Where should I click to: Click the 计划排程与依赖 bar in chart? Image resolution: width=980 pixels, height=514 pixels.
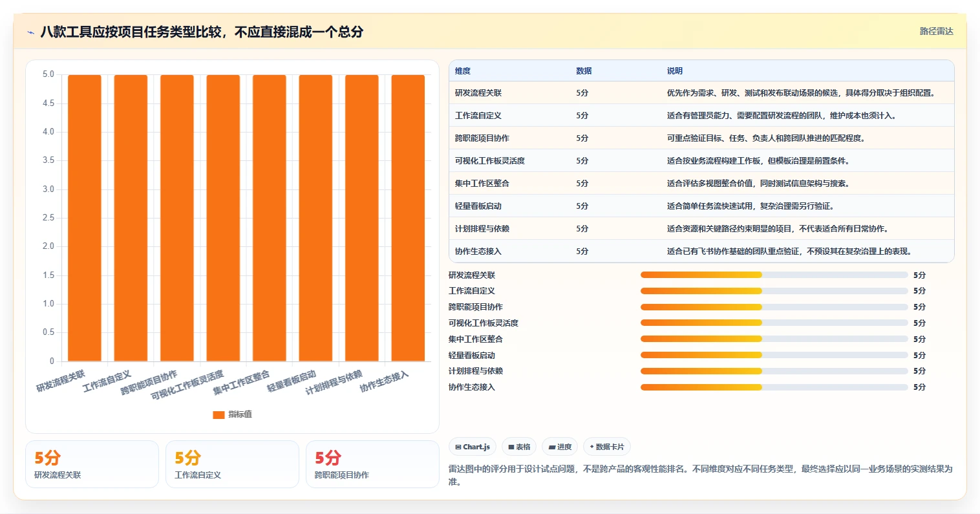[x=362, y=218]
